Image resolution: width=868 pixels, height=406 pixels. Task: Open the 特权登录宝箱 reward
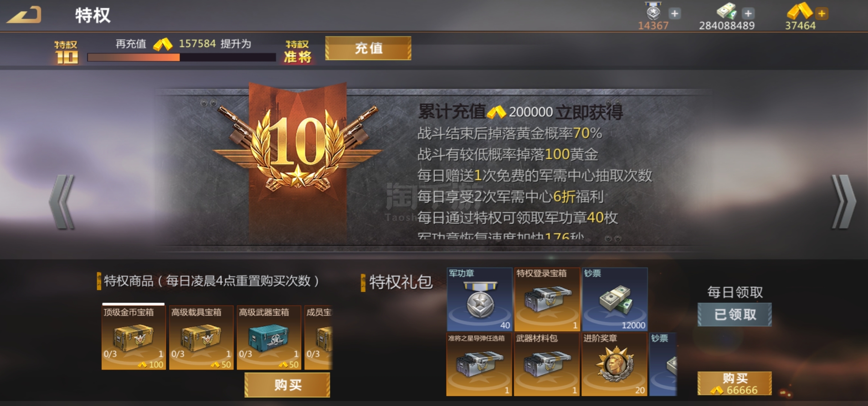click(x=547, y=299)
